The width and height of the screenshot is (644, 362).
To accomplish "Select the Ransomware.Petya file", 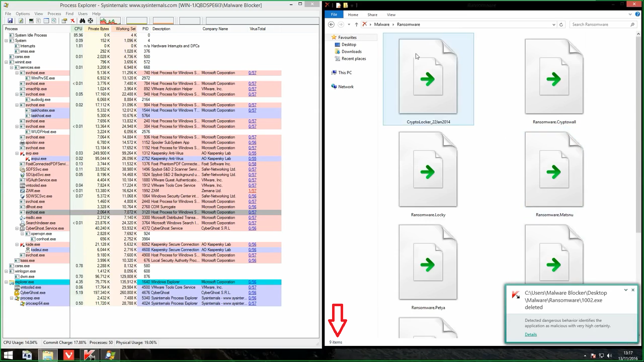I will point(428,267).
